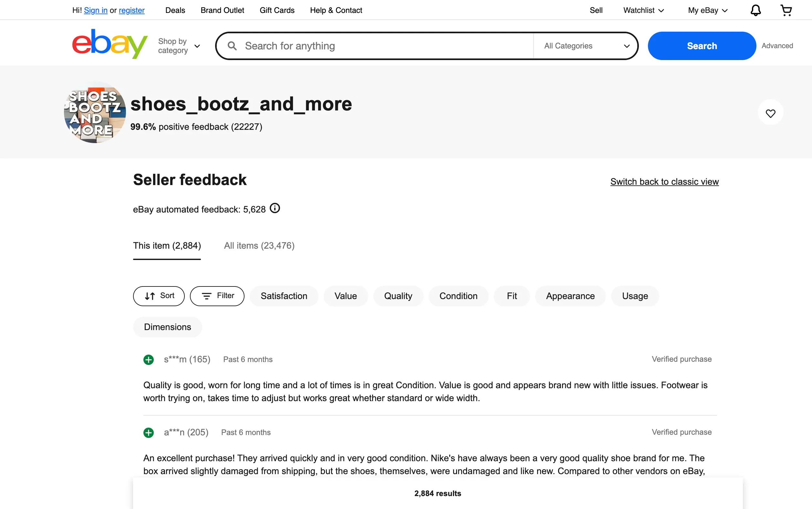Screen dimensions: 812x509
Task: Switch to the All items tab
Action: [x=259, y=246]
